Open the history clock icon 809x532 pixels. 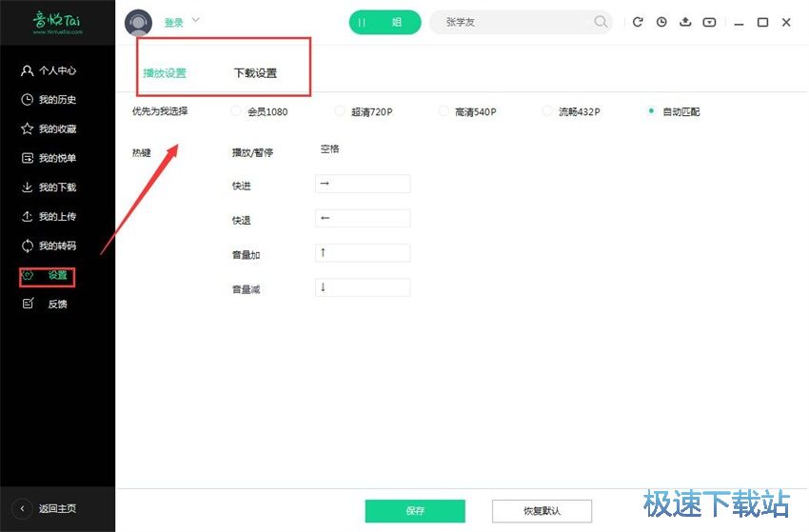[x=661, y=22]
